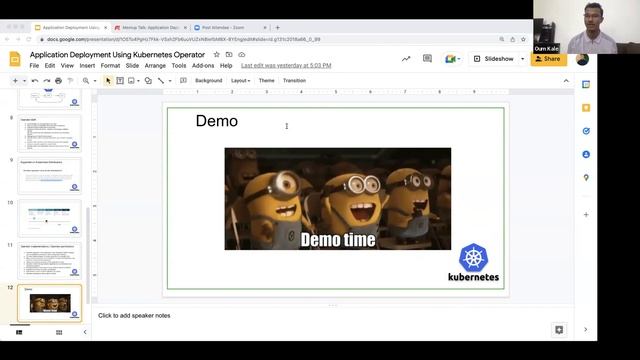This screenshot has width=640, height=360.
Task: Open the Edit menu
Action: (x=50, y=65)
